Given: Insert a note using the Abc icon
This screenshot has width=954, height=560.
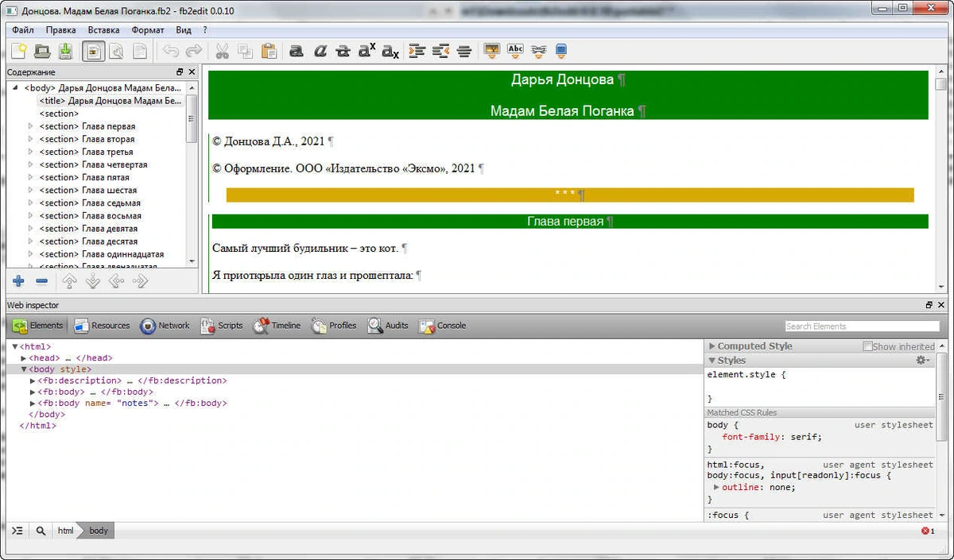Looking at the screenshot, I should (x=515, y=51).
